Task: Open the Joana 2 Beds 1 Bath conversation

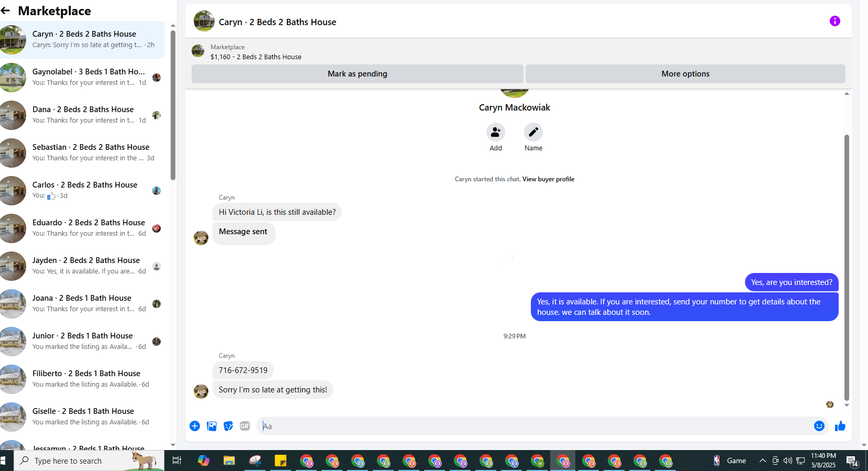Action: [82, 303]
